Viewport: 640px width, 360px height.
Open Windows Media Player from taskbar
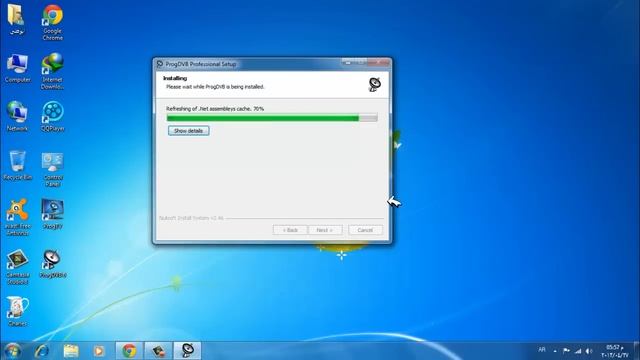click(x=99, y=351)
